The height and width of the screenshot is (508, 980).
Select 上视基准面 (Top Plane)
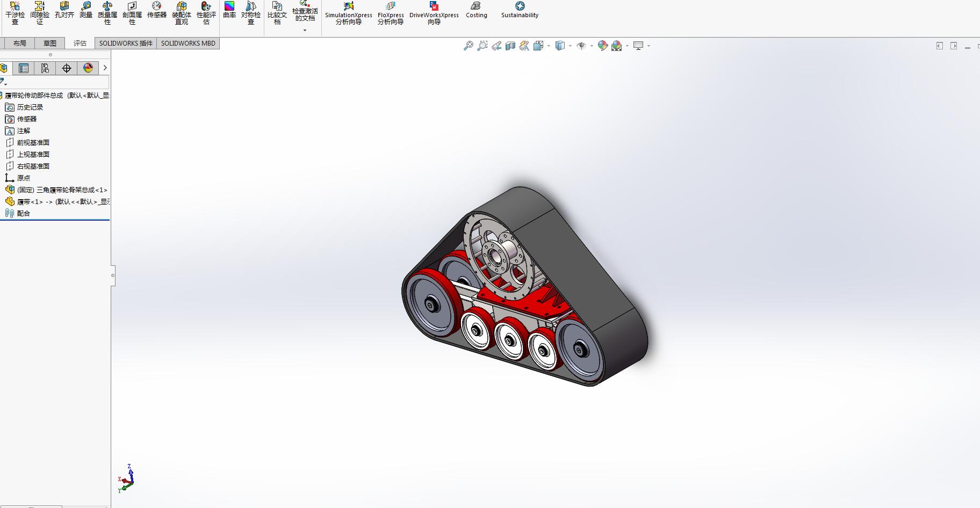[27, 155]
